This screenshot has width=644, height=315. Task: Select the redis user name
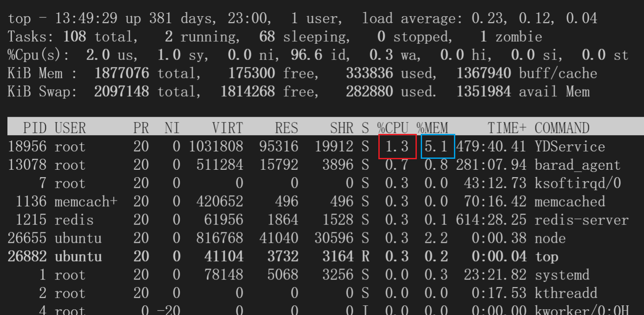(x=74, y=220)
